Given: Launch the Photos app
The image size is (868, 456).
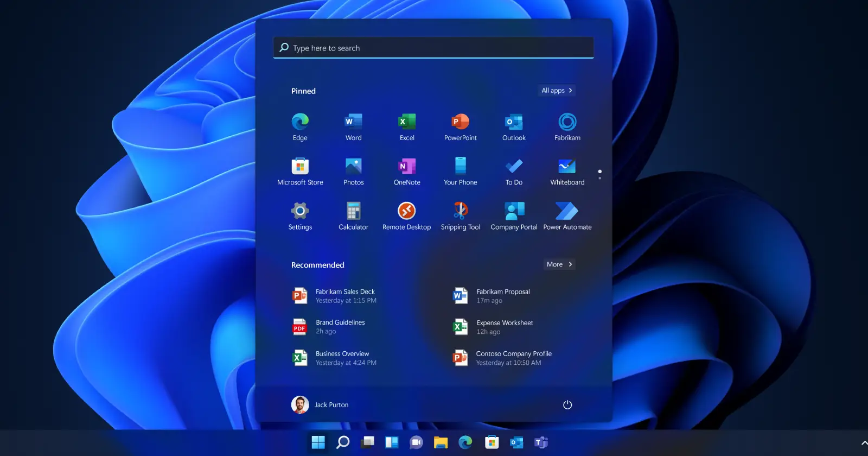Looking at the screenshot, I should 353,172.
